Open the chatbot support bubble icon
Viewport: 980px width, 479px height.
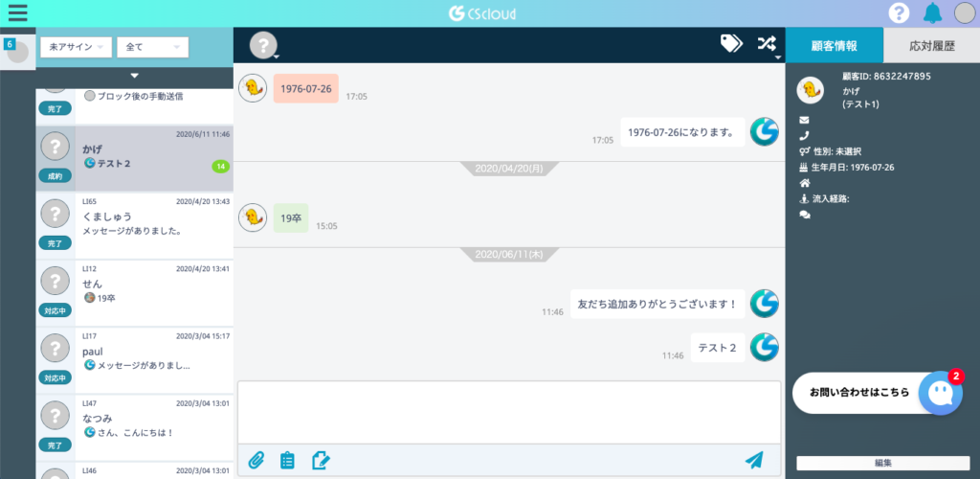tap(941, 394)
